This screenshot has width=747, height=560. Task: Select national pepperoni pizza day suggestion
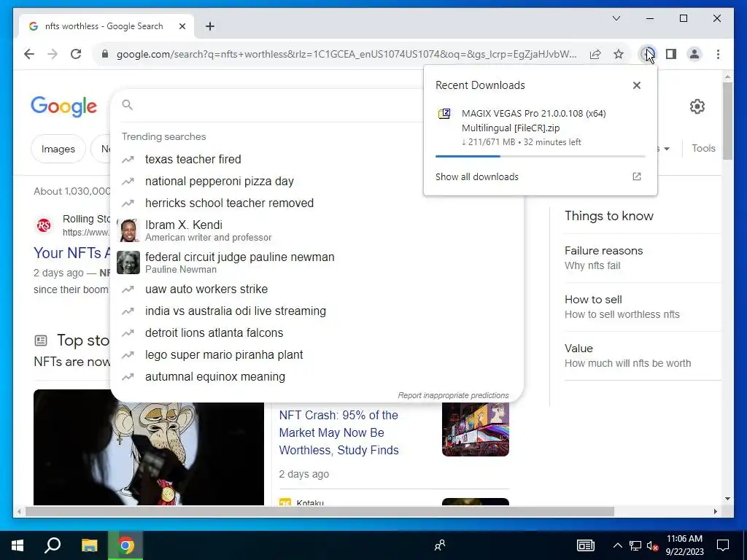point(317,181)
